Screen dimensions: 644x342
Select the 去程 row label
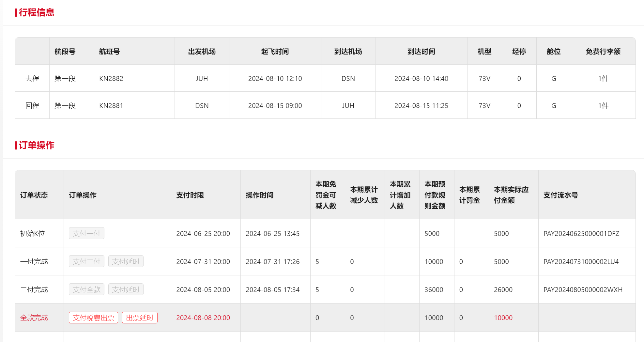point(32,79)
